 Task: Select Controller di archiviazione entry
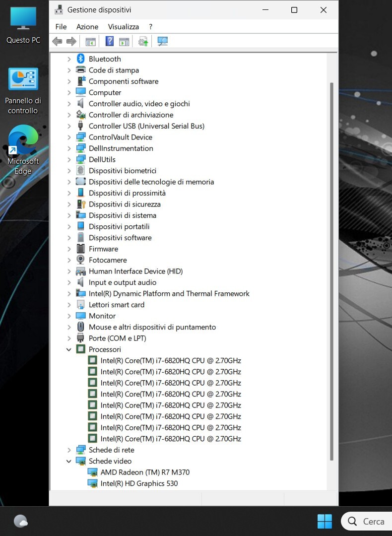131,115
